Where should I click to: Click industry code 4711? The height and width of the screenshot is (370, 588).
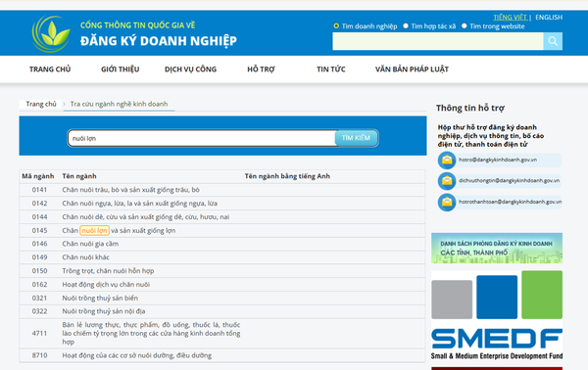(39, 334)
